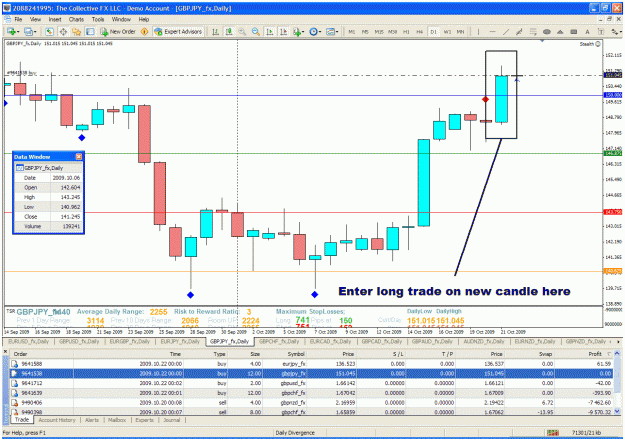
Task: Expand the Profiles dropdown arrow
Action: tap(35, 32)
